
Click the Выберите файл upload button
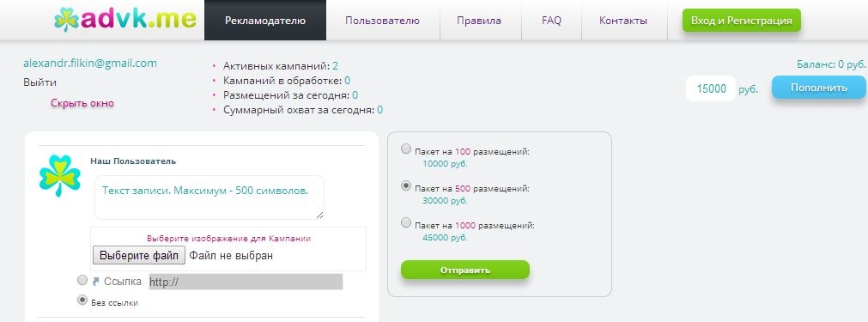(139, 256)
